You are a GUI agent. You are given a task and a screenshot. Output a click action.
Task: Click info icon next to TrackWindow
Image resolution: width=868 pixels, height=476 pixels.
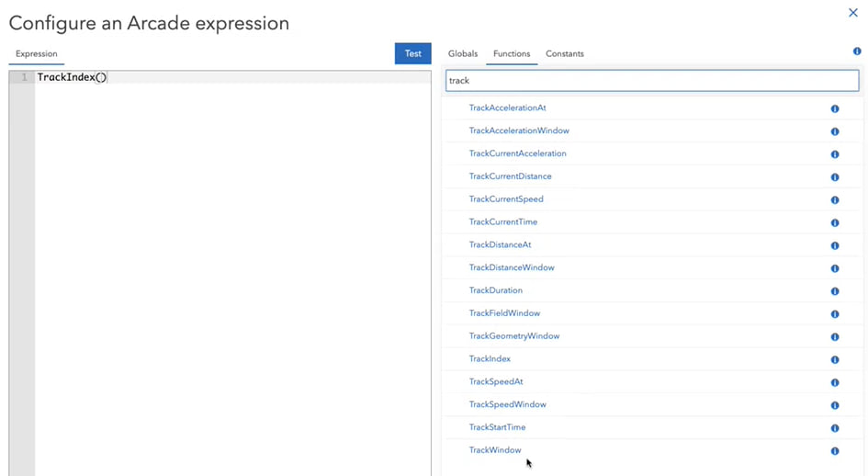tap(835, 451)
